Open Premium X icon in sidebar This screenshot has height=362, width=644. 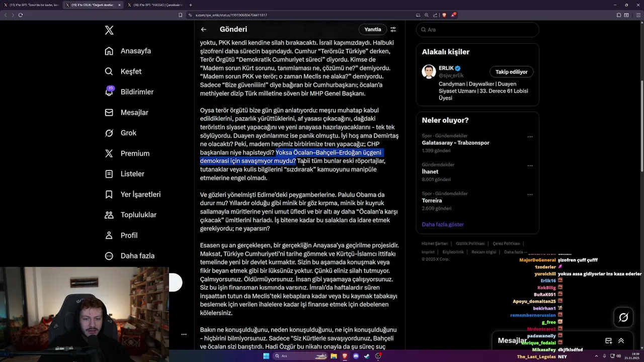(x=109, y=153)
